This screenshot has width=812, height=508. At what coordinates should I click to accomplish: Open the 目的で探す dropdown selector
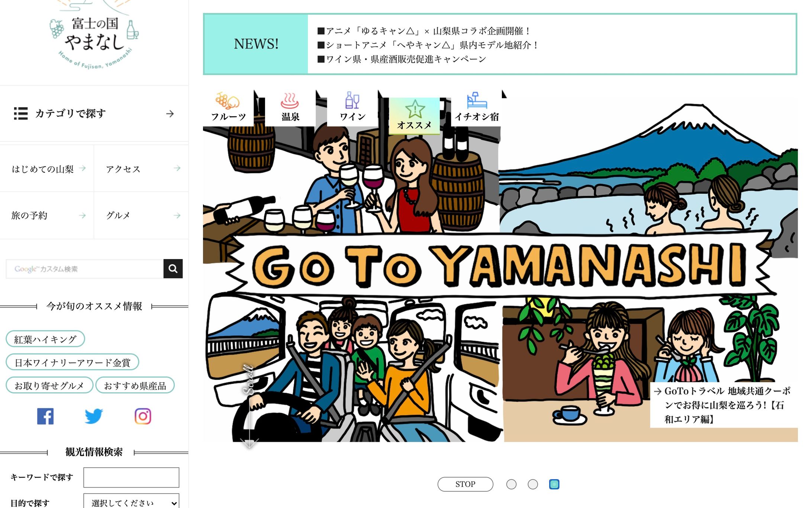click(x=131, y=502)
